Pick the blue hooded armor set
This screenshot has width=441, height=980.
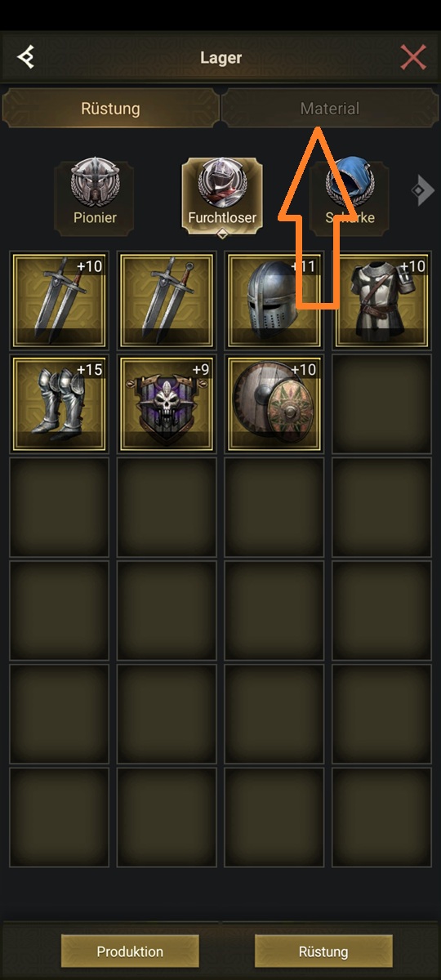coord(350,196)
